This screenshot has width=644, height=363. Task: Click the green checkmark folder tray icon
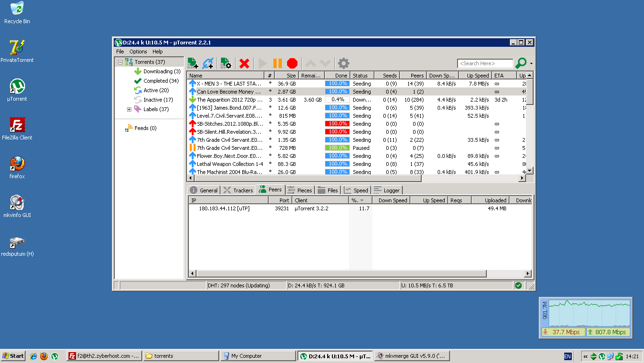pos(619,356)
